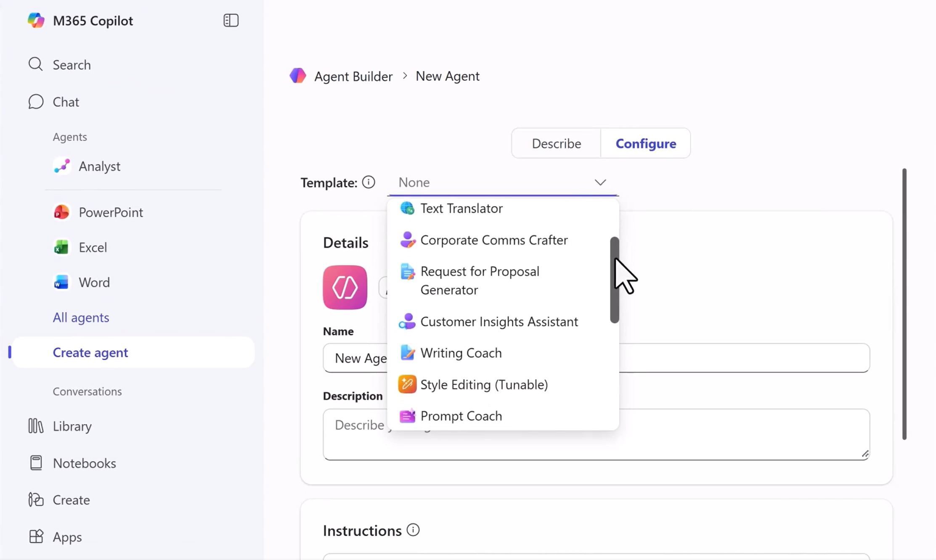
Task: Click the Create icon in sidebar
Action: click(36, 500)
